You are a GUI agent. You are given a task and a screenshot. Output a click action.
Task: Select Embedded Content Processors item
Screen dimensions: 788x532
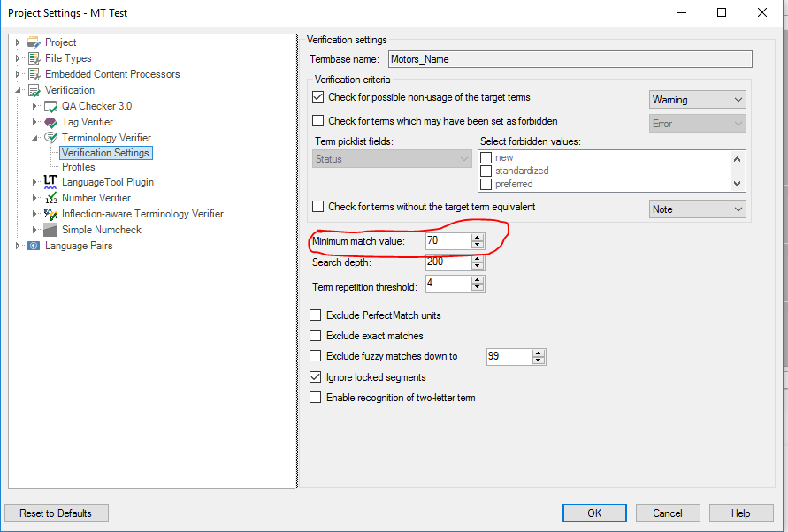click(x=112, y=74)
